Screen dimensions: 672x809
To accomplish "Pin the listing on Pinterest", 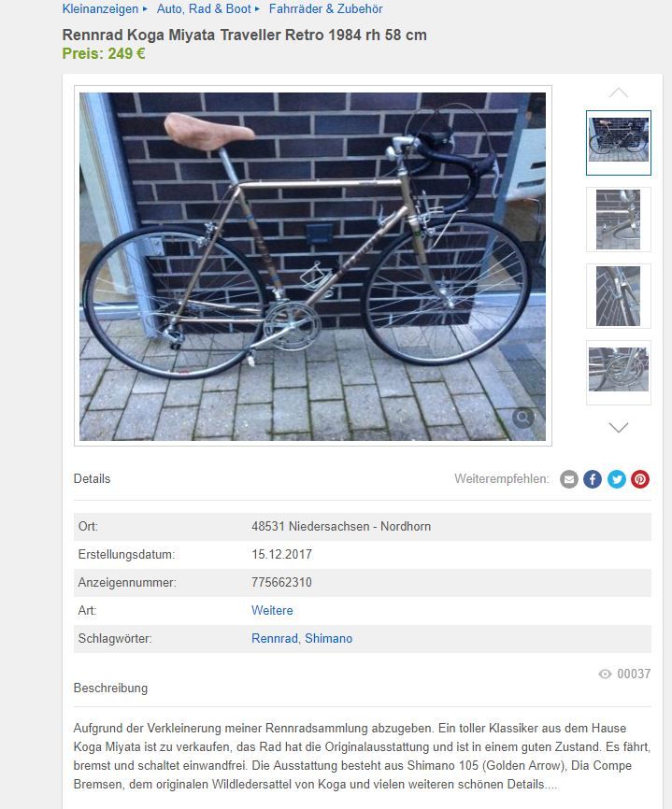I will [640, 479].
